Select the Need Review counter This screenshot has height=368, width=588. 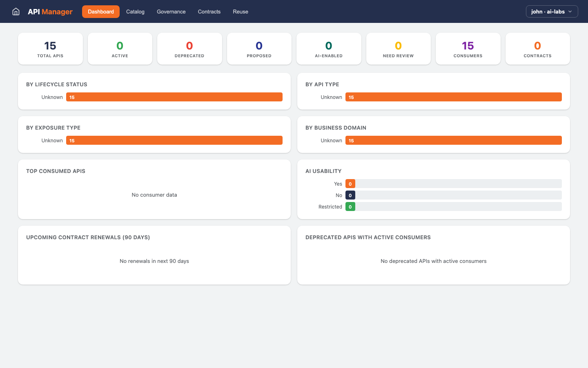398,48
